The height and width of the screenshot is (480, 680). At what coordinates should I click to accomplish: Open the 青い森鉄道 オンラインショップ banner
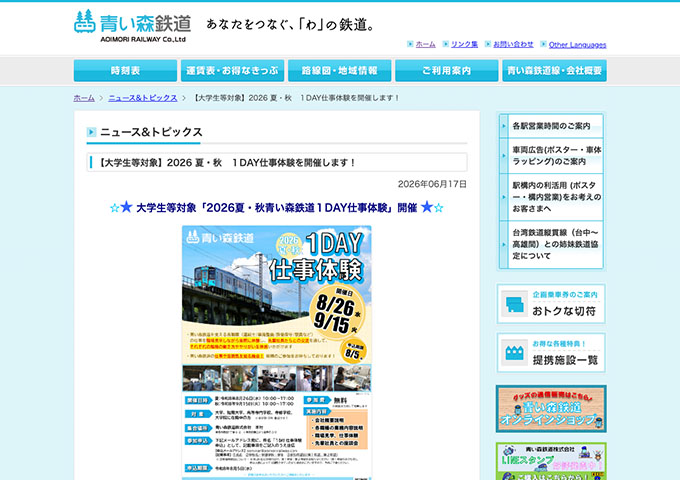tap(551, 408)
